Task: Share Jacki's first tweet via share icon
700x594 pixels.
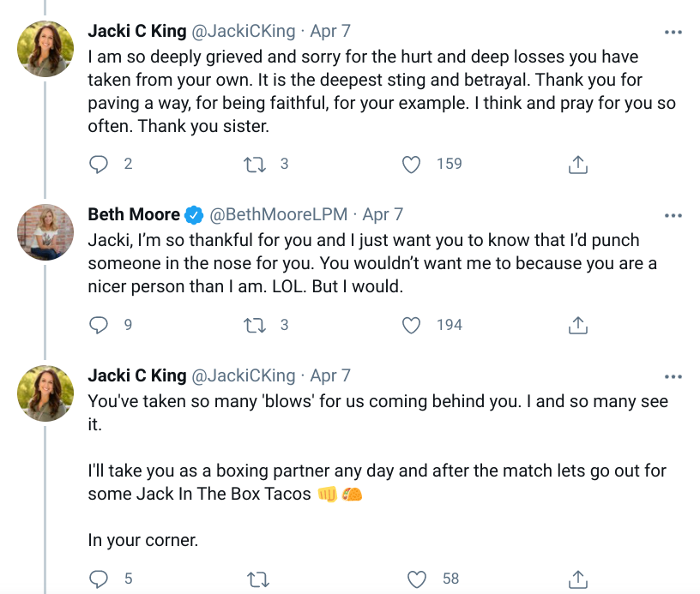Action: pyautogui.click(x=578, y=164)
